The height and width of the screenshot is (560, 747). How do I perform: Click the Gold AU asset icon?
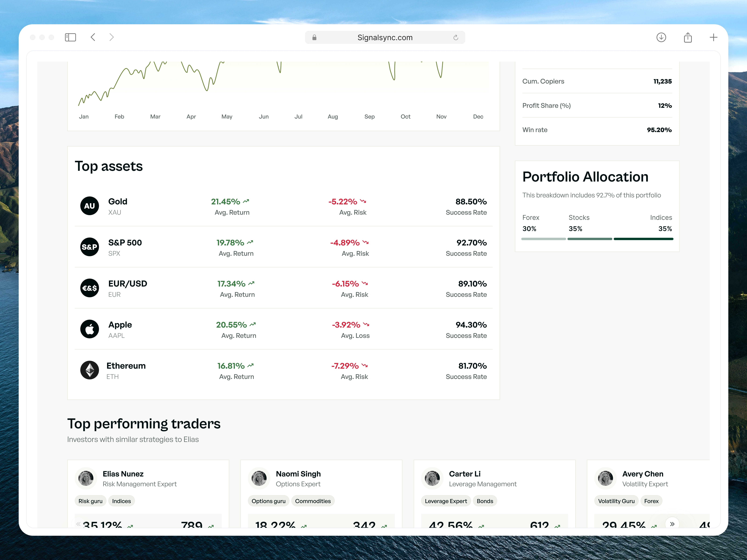[90, 206]
